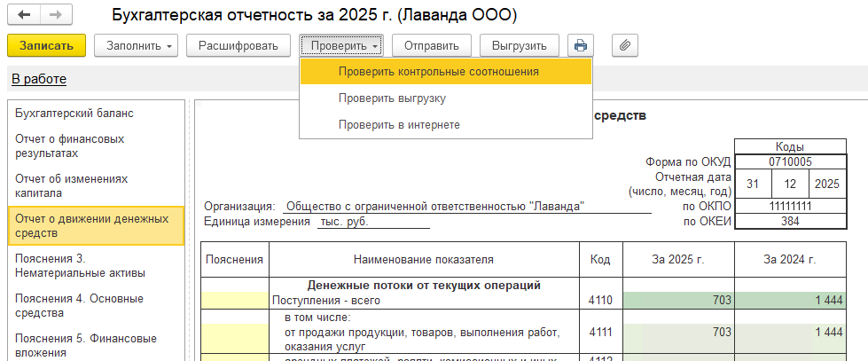The height and width of the screenshot is (361, 868).
Task: Open the В работе status link
Action: pyautogui.click(x=38, y=80)
